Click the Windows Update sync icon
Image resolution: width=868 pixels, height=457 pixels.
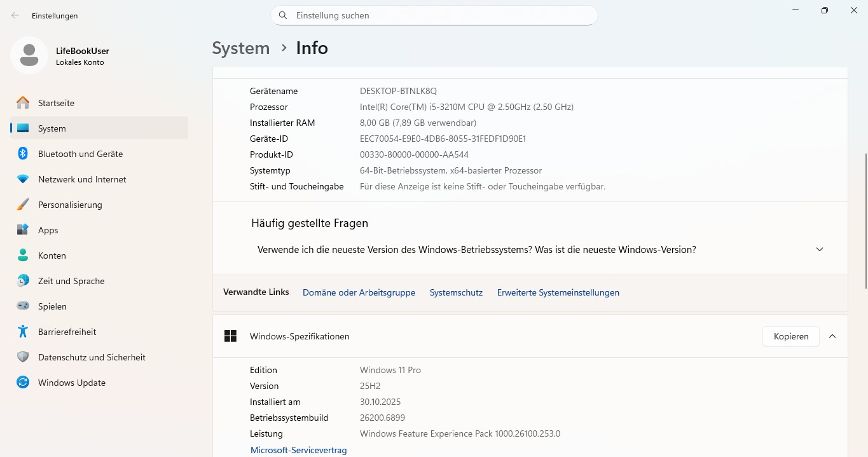[x=23, y=383]
